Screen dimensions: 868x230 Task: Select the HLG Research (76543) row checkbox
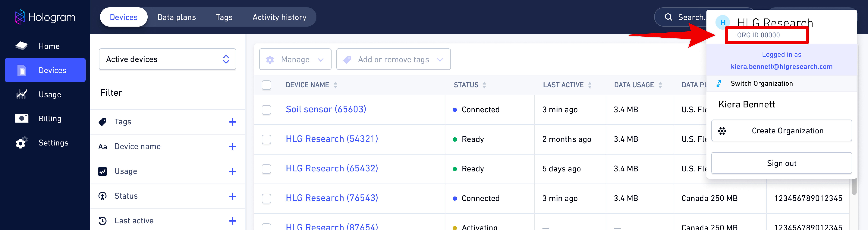tap(266, 198)
